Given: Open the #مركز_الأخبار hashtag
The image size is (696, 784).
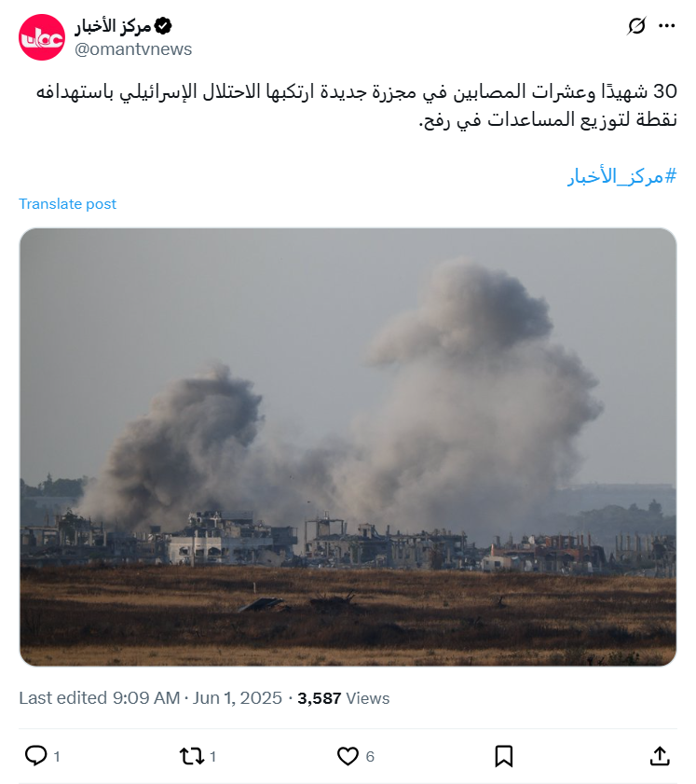Looking at the screenshot, I should tap(621, 176).
